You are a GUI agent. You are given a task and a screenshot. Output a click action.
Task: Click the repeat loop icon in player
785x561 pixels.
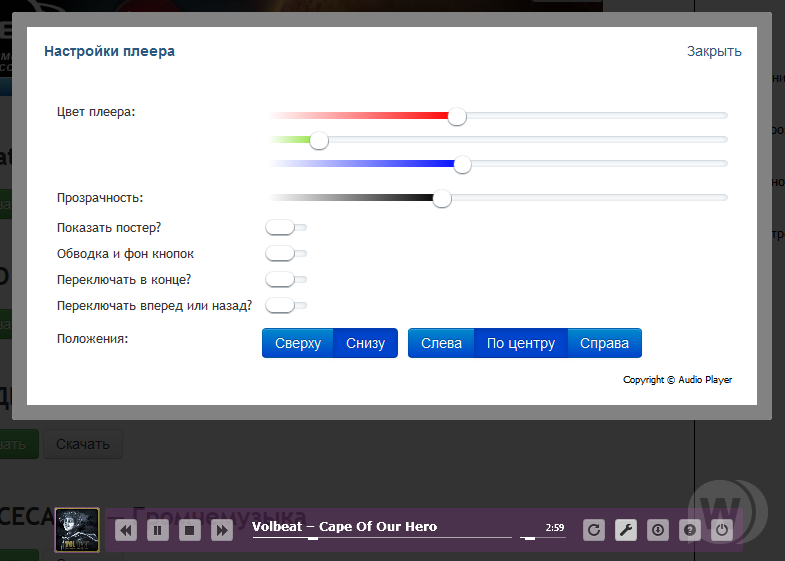tap(594, 530)
